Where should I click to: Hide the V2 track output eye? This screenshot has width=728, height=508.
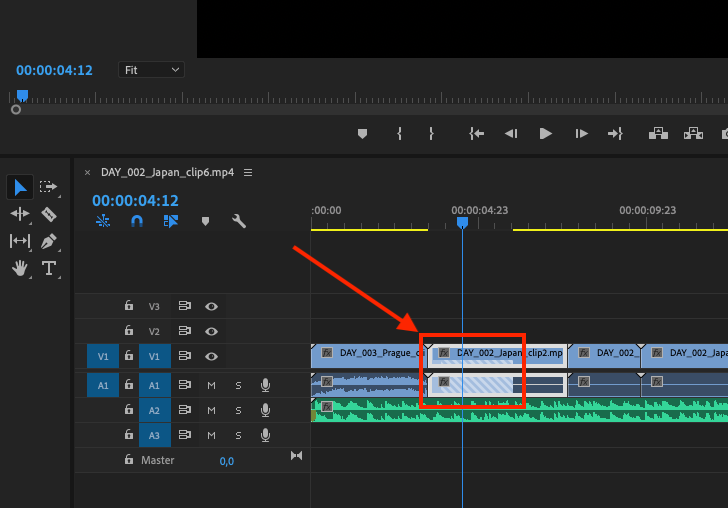pos(211,331)
